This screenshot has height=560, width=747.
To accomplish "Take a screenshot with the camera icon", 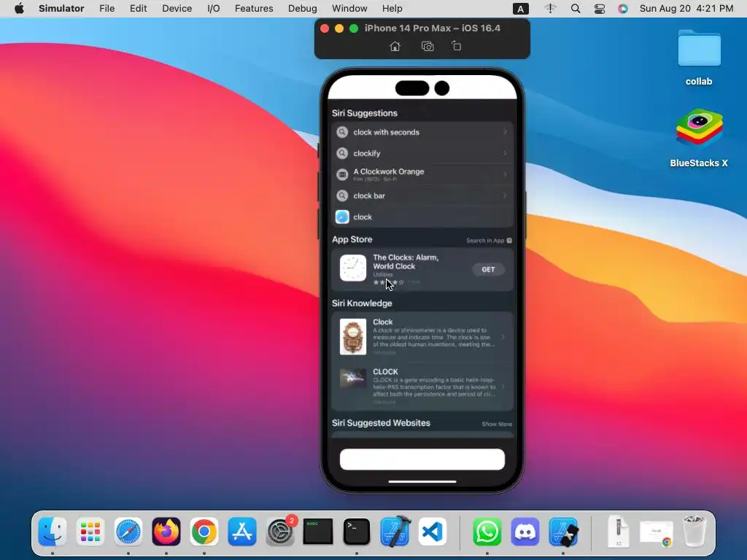I will point(427,46).
